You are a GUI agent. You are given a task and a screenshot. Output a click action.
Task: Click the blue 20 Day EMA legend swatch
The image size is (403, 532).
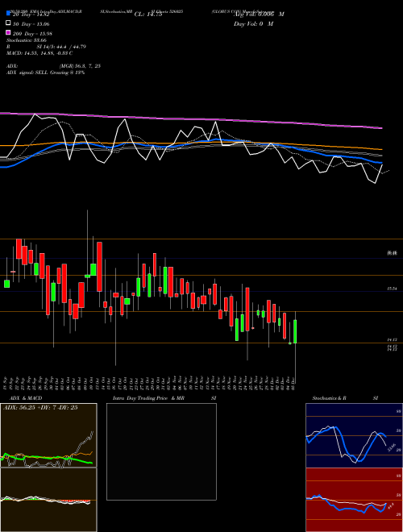point(8,14)
